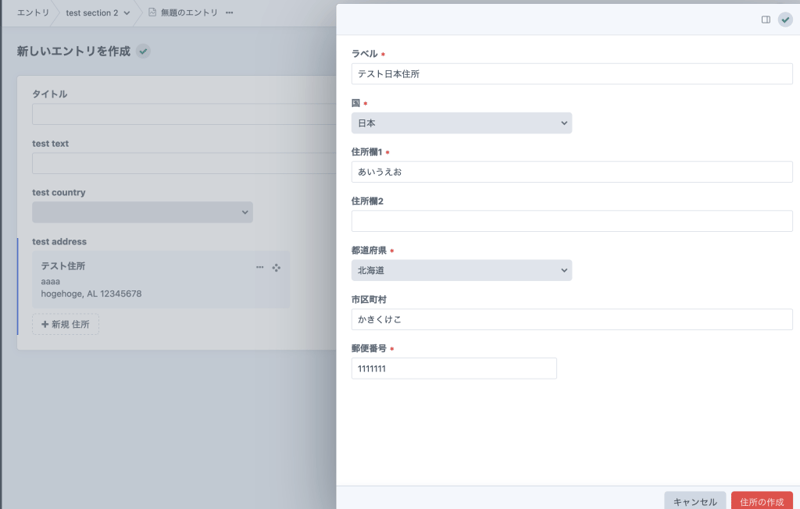The width and height of the screenshot is (800, 509).
Task: Click the 市区町村 input field
Action: (571, 319)
